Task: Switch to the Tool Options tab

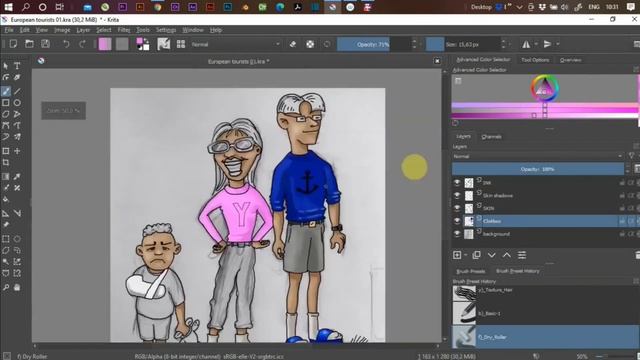Action: click(535, 60)
